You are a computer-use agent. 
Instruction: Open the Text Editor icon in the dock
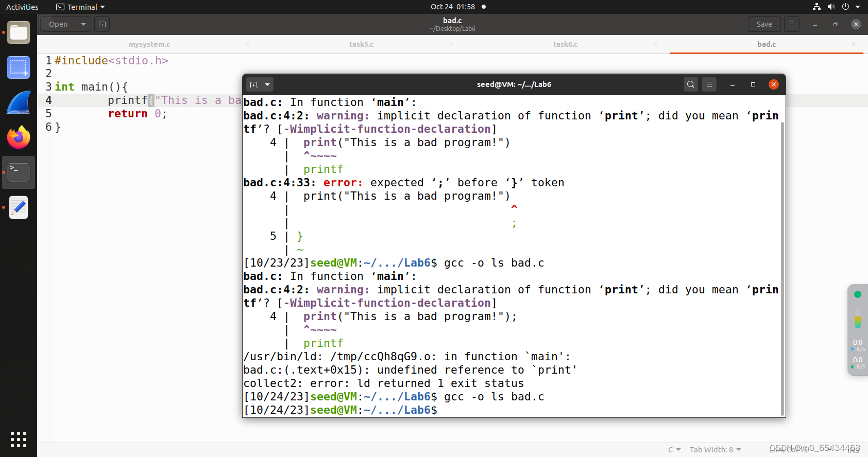(19, 207)
